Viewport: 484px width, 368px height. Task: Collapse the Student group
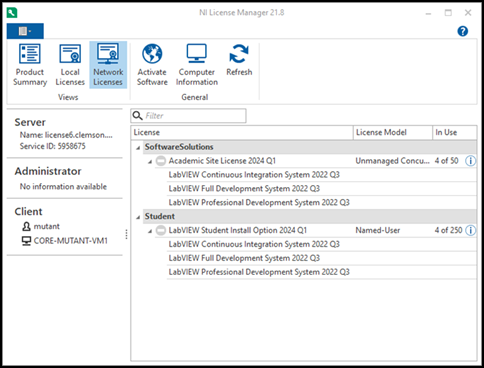(138, 217)
